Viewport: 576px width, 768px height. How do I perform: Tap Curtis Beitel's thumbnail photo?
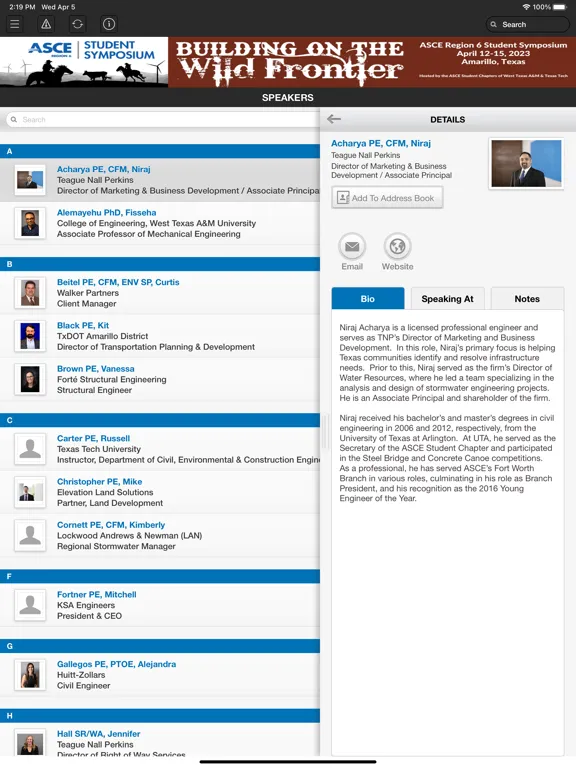(x=30, y=293)
